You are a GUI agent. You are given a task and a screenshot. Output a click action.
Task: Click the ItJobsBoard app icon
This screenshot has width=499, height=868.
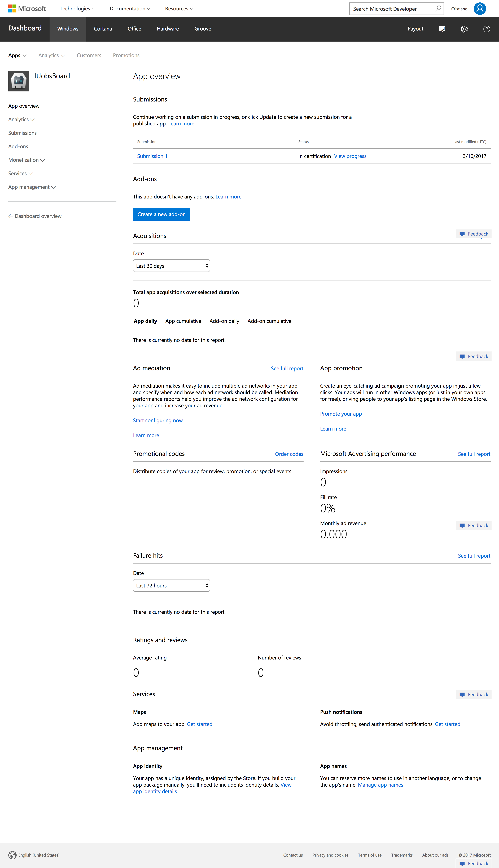(19, 81)
